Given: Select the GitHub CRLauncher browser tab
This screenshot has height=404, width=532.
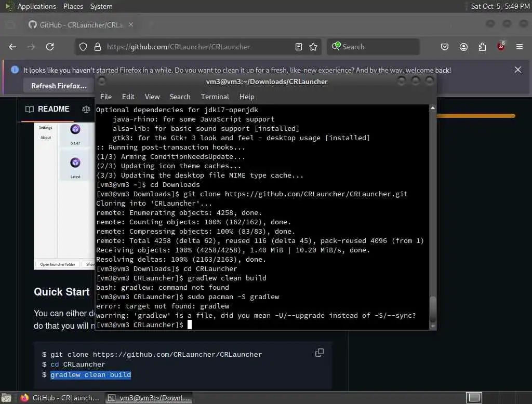Looking at the screenshot, I should (81, 25).
